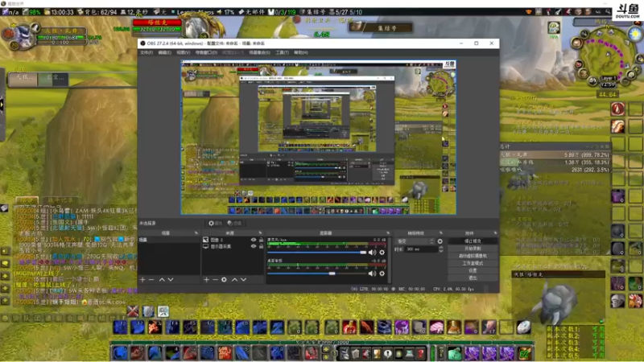The width and height of the screenshot is (644, 362).
Task: Toggle visibility of display capture source
Action: click(254, 246)
